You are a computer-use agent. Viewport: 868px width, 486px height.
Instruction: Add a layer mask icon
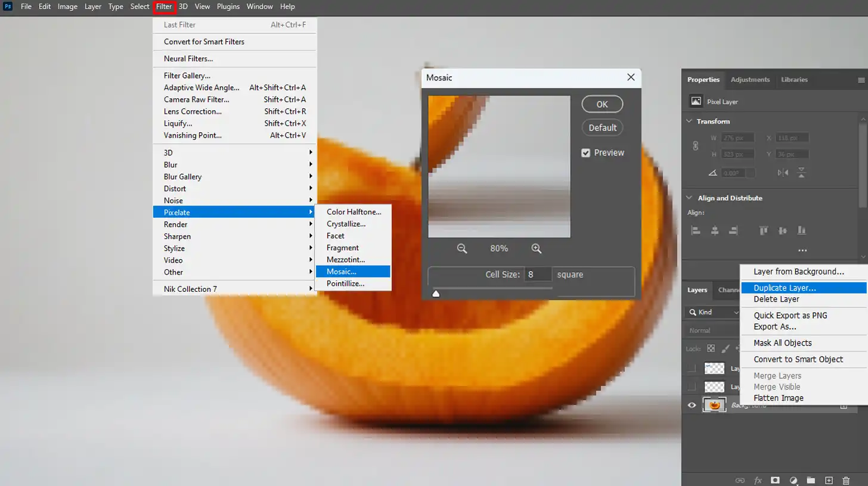point(776,480)
